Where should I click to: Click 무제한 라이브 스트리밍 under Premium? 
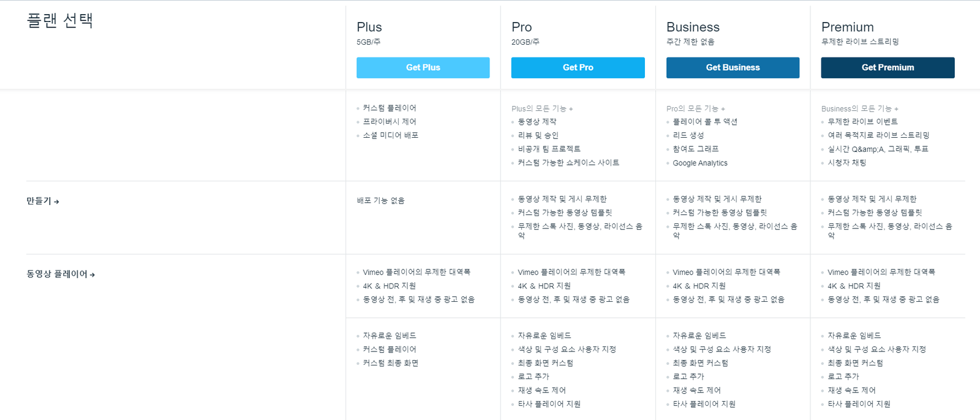pos(860,42)
